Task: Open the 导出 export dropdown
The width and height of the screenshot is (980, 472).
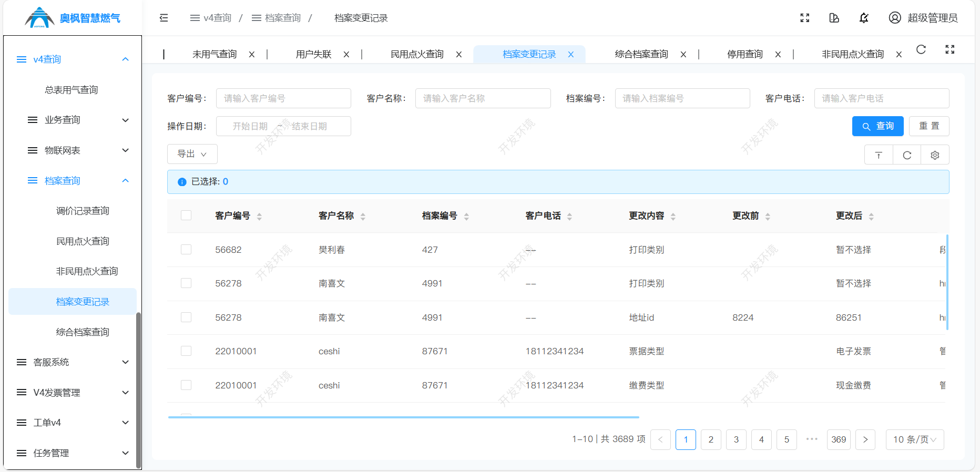Action: (x=192, y=154)
